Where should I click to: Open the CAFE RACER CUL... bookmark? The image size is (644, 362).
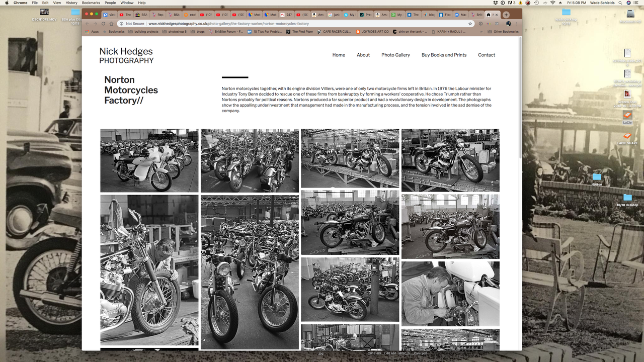point(334,32)
